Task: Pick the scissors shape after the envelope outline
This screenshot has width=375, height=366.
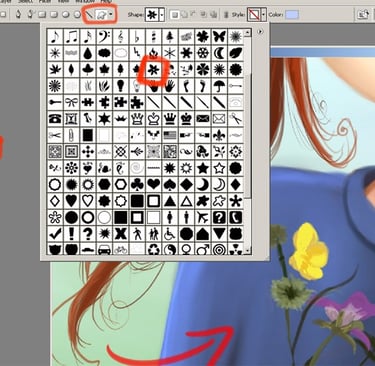Action: (235, 119)
